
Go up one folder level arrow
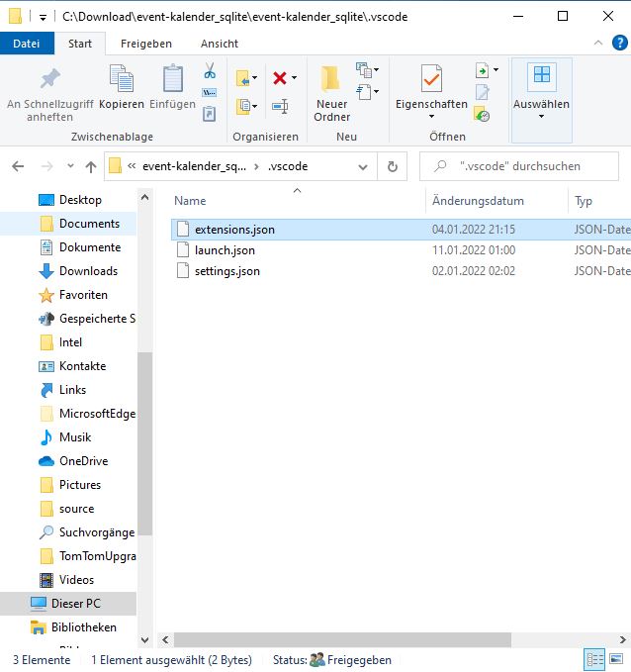click(91, 166)
